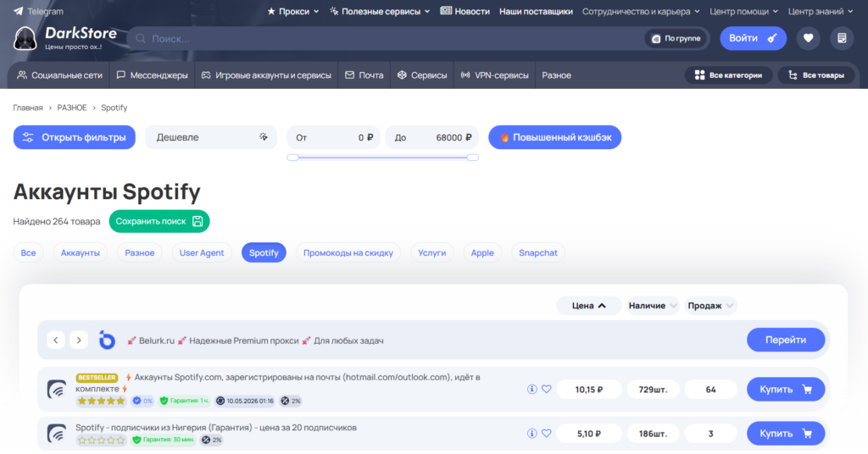Screen dimensions: 868x454
Task: Open info icon for hotmail accounts product
Action: click(532, 390)
